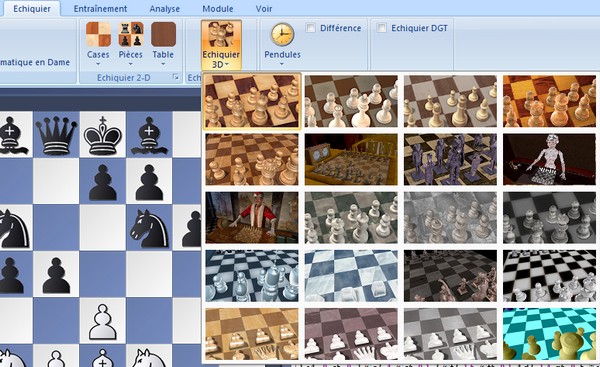Select the purple fantasy figurines board thumbnail
The height and width of the screenshot is (367, 600).
click(x=450, y=159)
